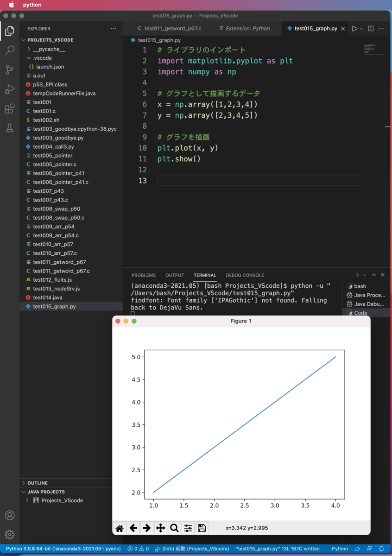Run the Python file with play button

(x=354, y=29)
